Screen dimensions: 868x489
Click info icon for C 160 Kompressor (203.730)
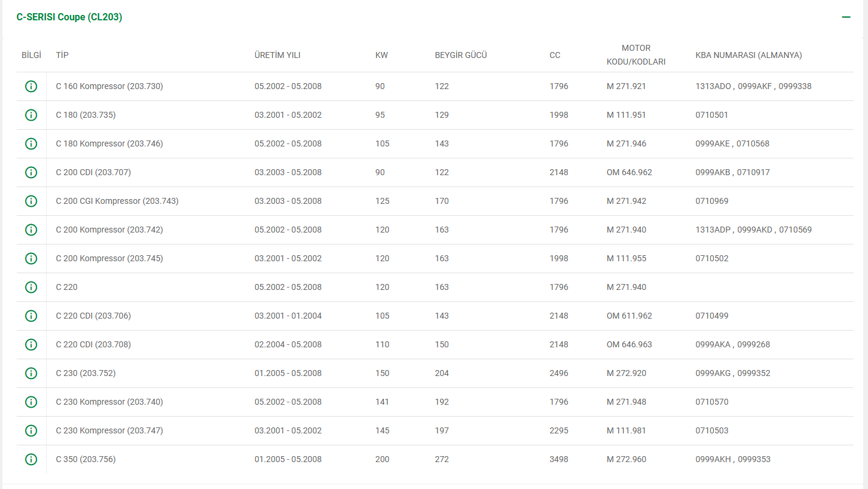point(31,86)
